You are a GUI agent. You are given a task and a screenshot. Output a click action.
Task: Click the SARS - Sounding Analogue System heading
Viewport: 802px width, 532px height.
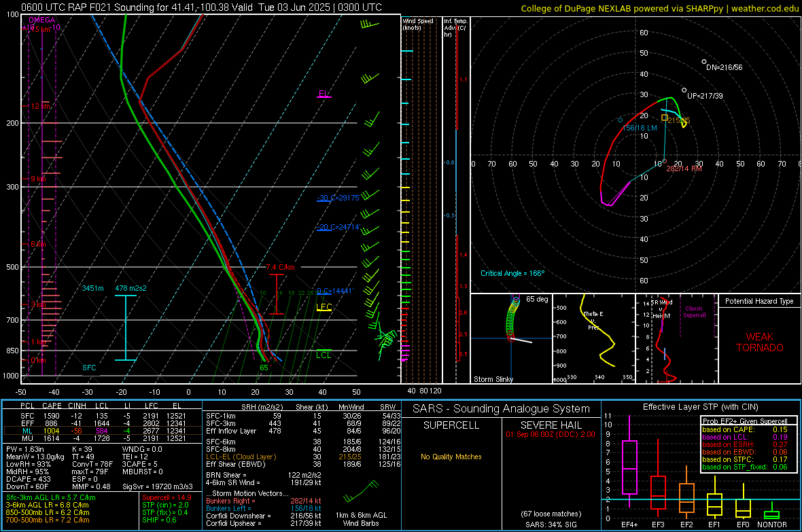coord(502,409)
